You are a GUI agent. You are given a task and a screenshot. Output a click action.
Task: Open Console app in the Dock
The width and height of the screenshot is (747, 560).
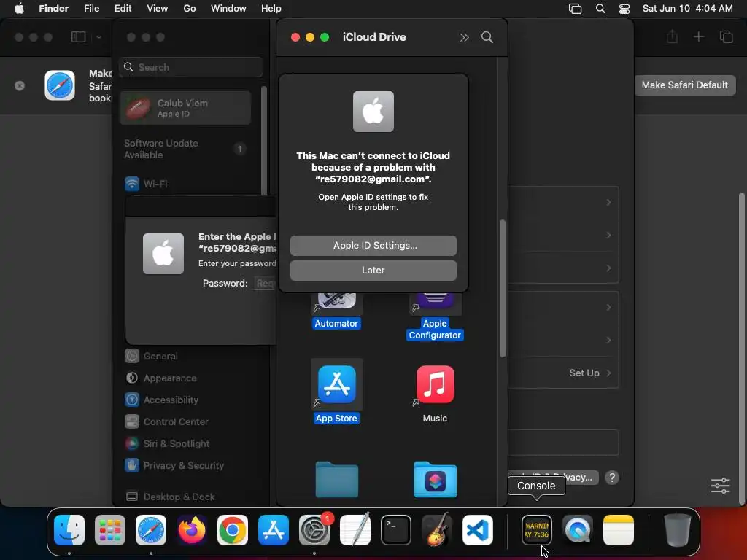point(537,530)
